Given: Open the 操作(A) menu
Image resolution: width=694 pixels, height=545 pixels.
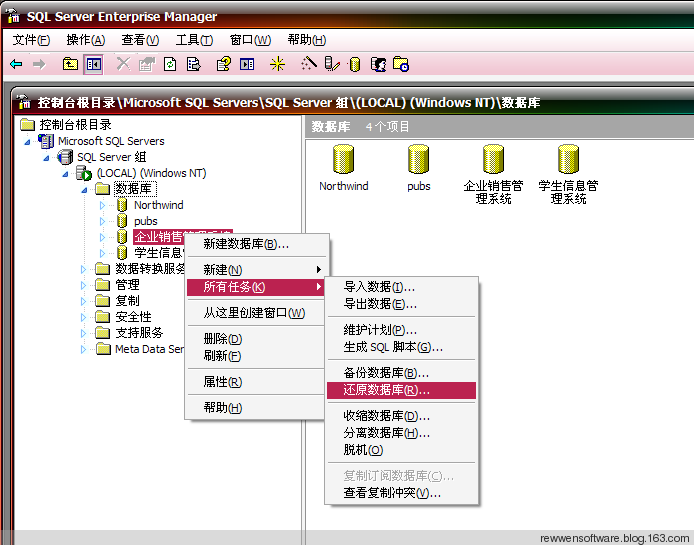Looking at the screenshot, I should point(86,40).
